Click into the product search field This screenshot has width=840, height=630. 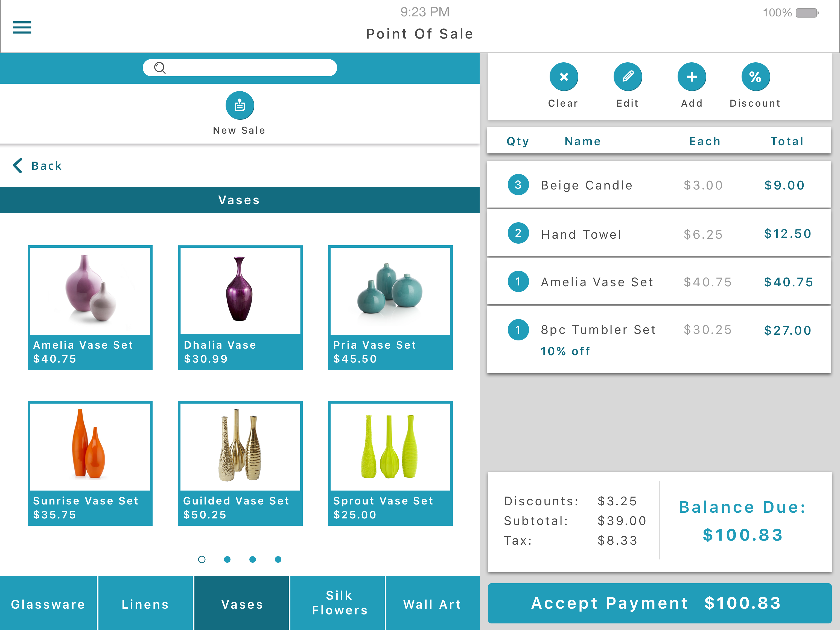tap(251, 68)
